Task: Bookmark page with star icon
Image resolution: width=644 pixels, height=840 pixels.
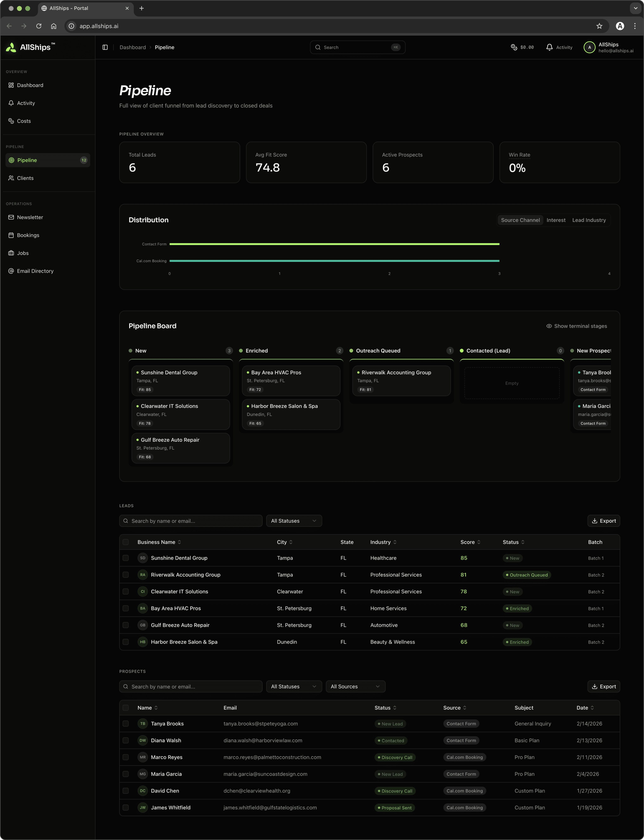Action: [x=599, y=26]
